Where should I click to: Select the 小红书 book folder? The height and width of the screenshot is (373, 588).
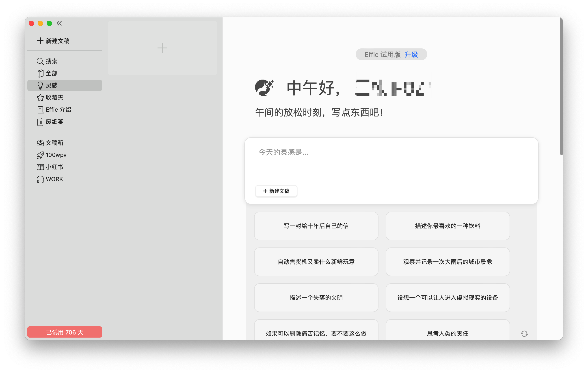pyautogui.click(x=40, y=167)
